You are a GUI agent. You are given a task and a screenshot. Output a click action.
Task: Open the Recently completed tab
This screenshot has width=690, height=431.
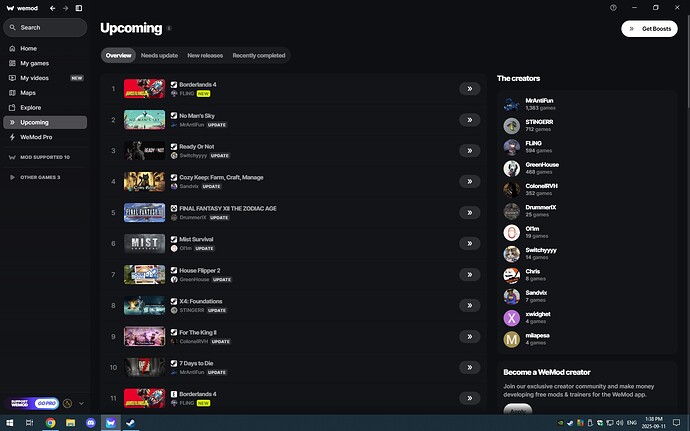(259, 56)
